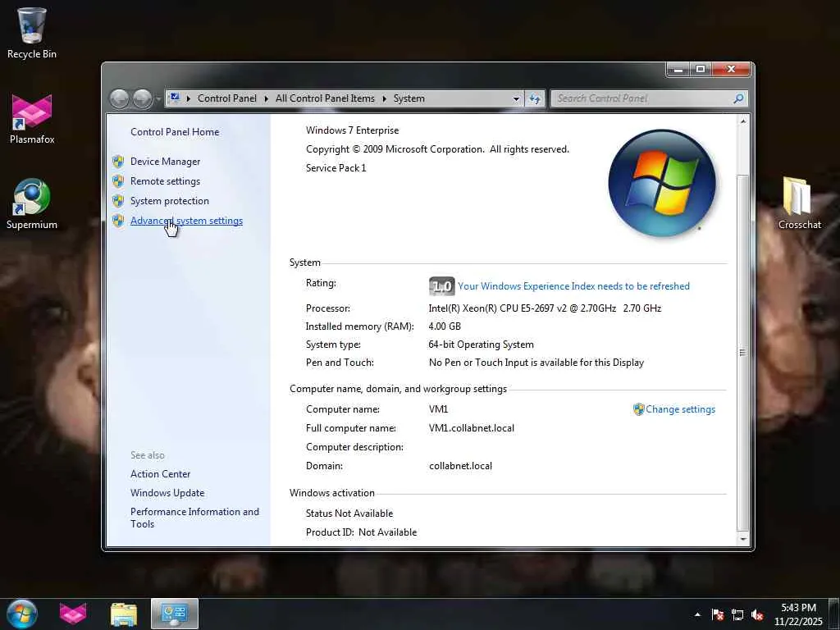Go to Control Panel breadcrumb
Screen dimensions: 840x630
tap(227, 98)
